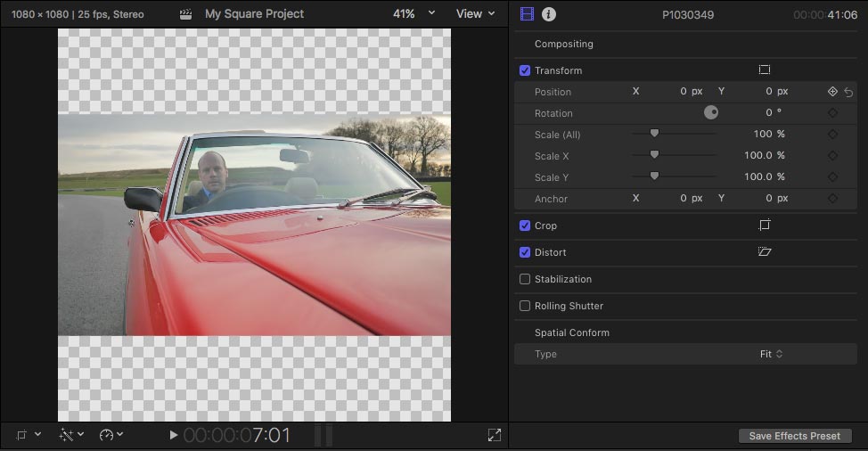The height and width of the screenshot is (451, 868).
Task: Click the My Square Project title
Action: tap(254, 14)
